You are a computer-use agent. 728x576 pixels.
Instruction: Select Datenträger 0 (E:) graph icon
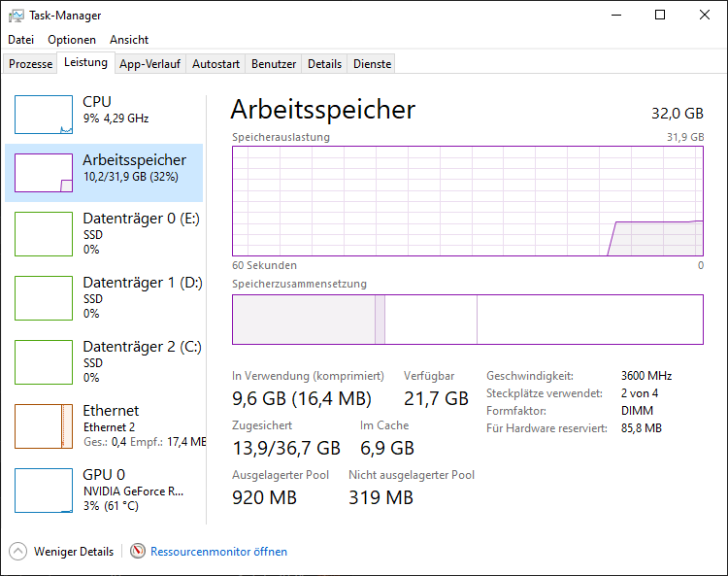point(44,234)
